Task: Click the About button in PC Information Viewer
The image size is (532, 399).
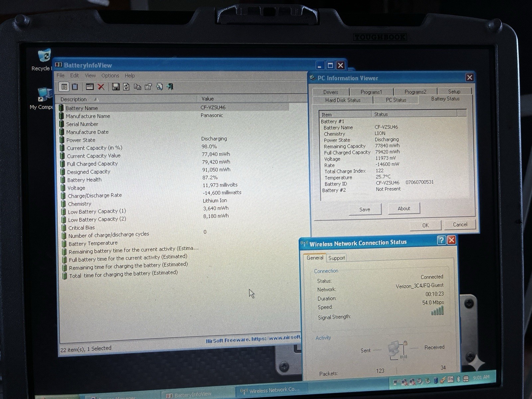Action: coord(404,208)
